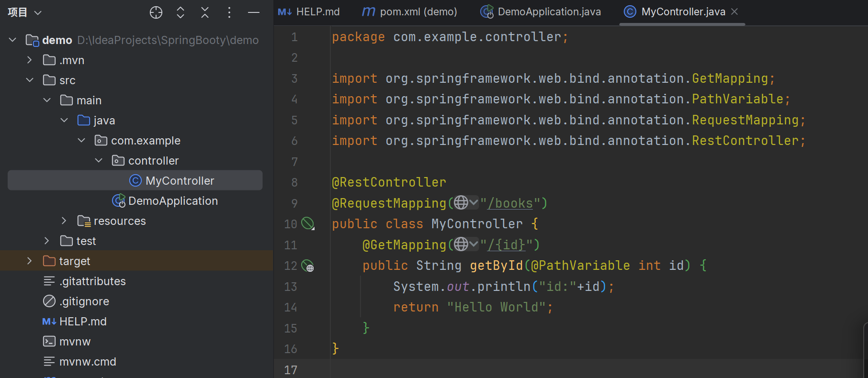
Task: Collapse the main folder
Action: point(47,100)
